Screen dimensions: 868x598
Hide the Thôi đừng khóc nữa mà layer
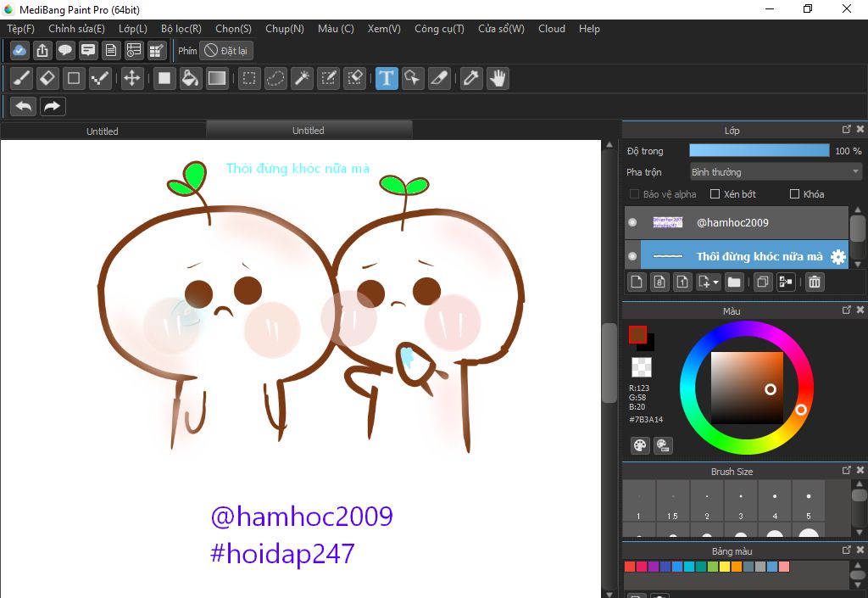point(632,256)
